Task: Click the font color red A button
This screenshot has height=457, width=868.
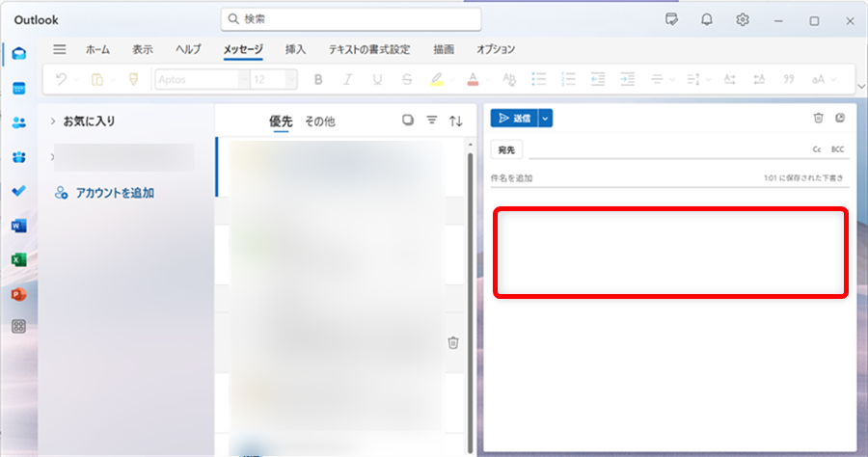Action: click(x=473, y=79)
